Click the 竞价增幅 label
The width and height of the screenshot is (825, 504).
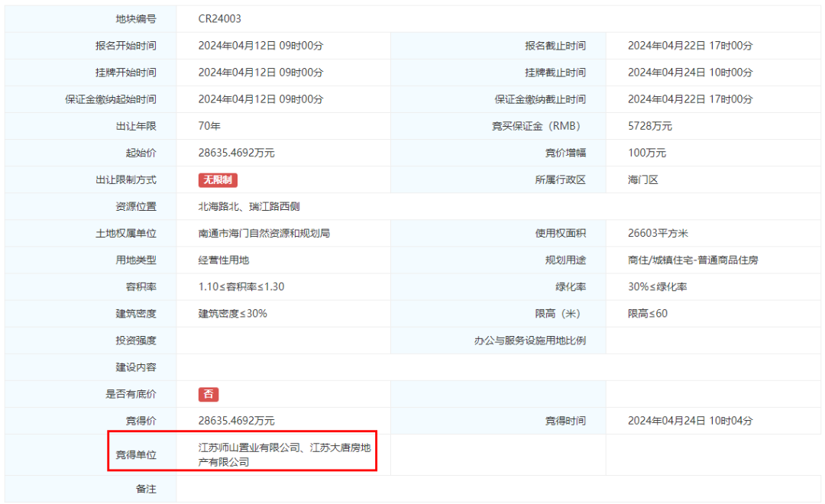click(x=565, y=153)
